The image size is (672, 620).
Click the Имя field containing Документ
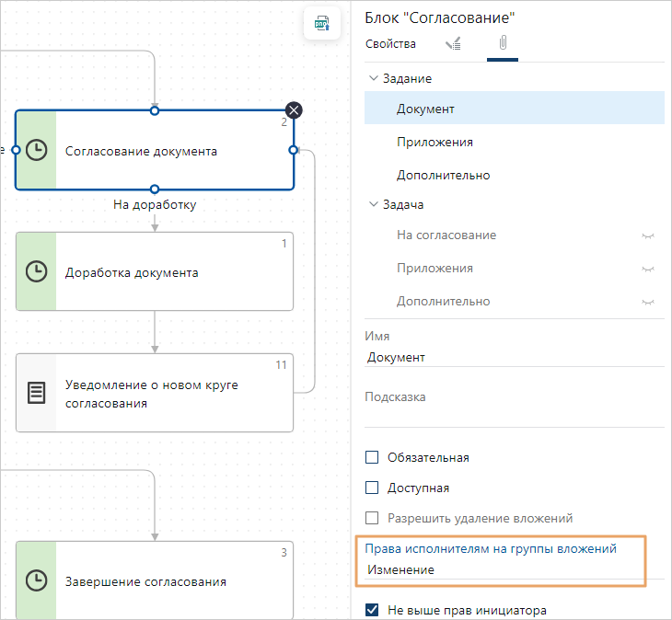click(x=514, y=357)
